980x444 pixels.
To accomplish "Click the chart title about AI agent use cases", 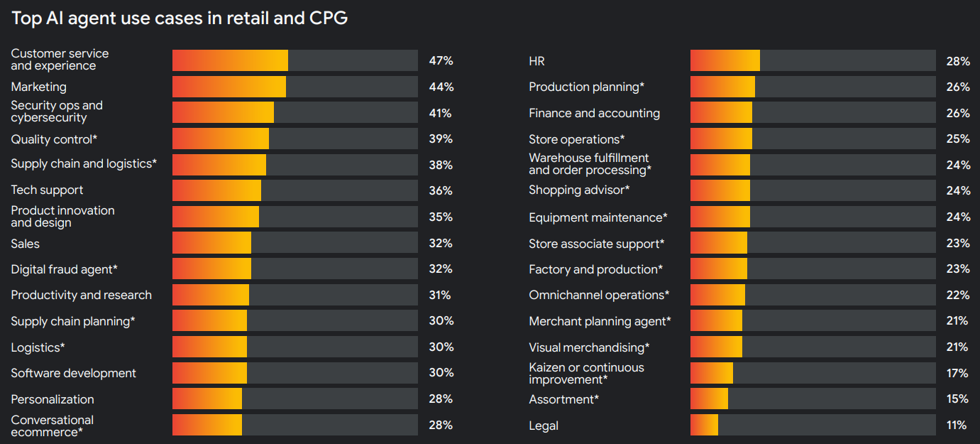I will [x=180, y=18].
